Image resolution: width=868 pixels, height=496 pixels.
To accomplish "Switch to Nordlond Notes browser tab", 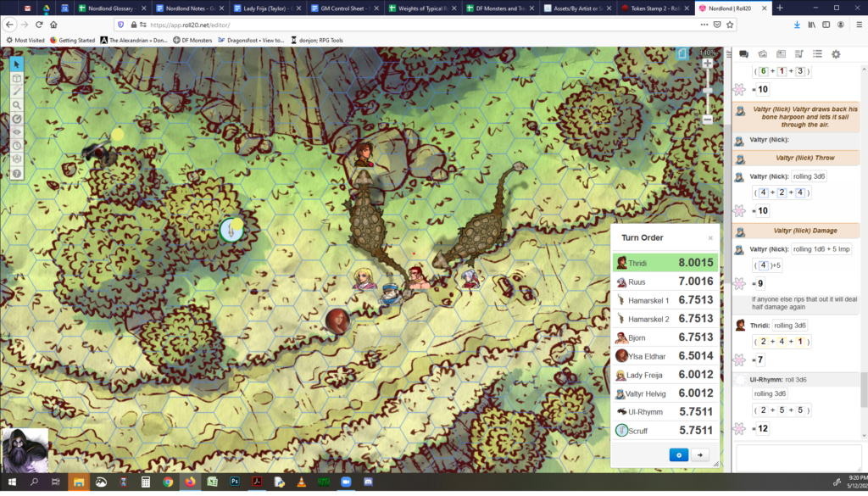I will click(190, 8).
